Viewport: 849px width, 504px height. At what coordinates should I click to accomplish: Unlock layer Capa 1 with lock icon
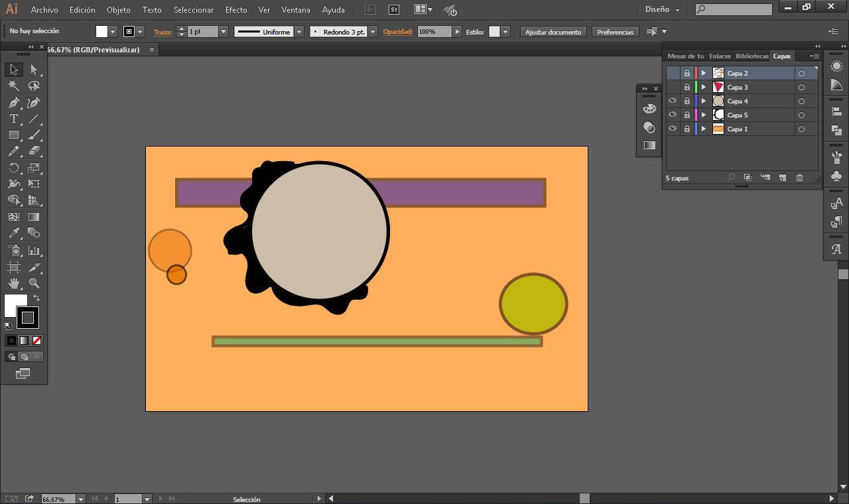(x=687, y=129)
